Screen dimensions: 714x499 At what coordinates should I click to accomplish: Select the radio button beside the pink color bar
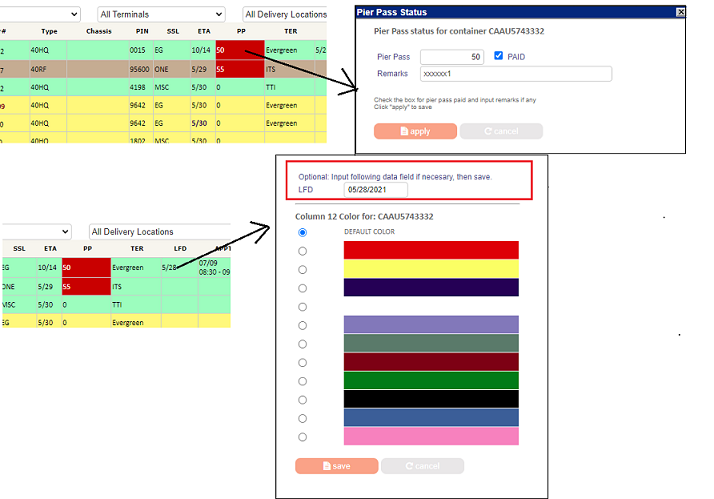pyautogui.click(x=303, y=437)
